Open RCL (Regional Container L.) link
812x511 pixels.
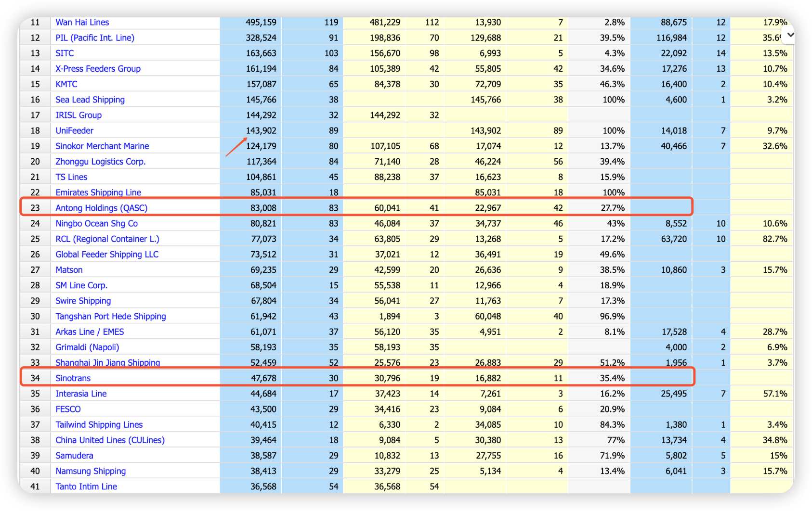click(107, 239)
